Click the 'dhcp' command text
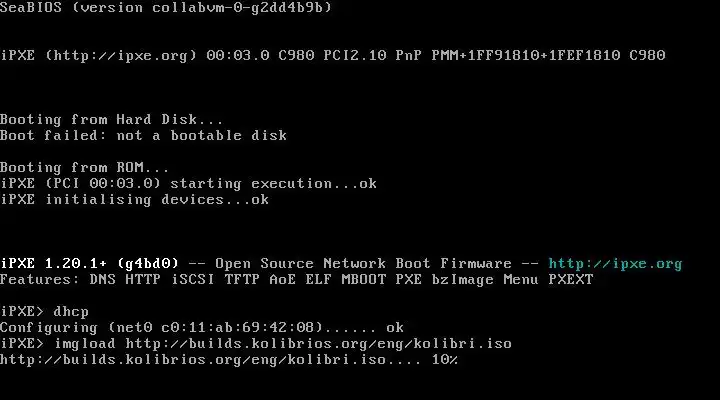Screen dimensions: 720x400 click(71, 312)
